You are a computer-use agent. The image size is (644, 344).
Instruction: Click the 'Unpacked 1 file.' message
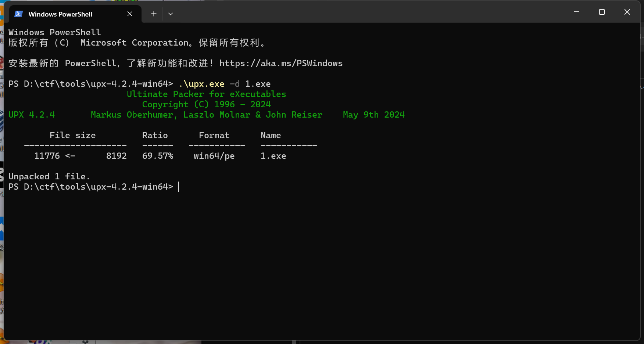point(49,176)
